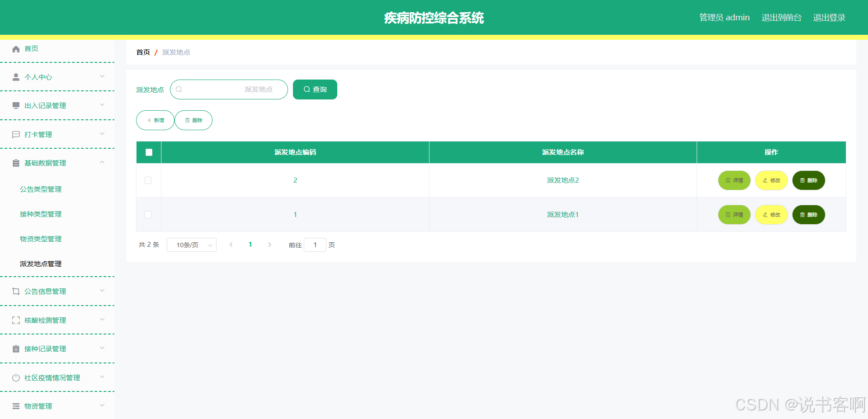Open 个人中心 menu label
868x419 pixels.
click(x=38, y=77)
